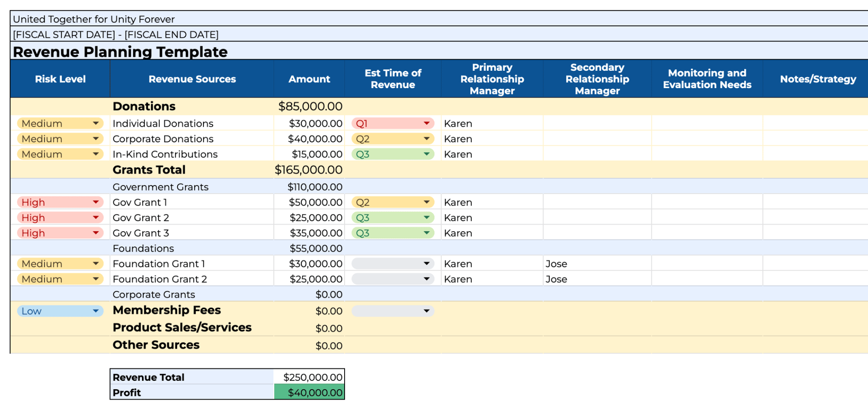This screenshot has height=410, width=868.
Task: Click the $85,000.00 donations total
Action: (310, 106)
